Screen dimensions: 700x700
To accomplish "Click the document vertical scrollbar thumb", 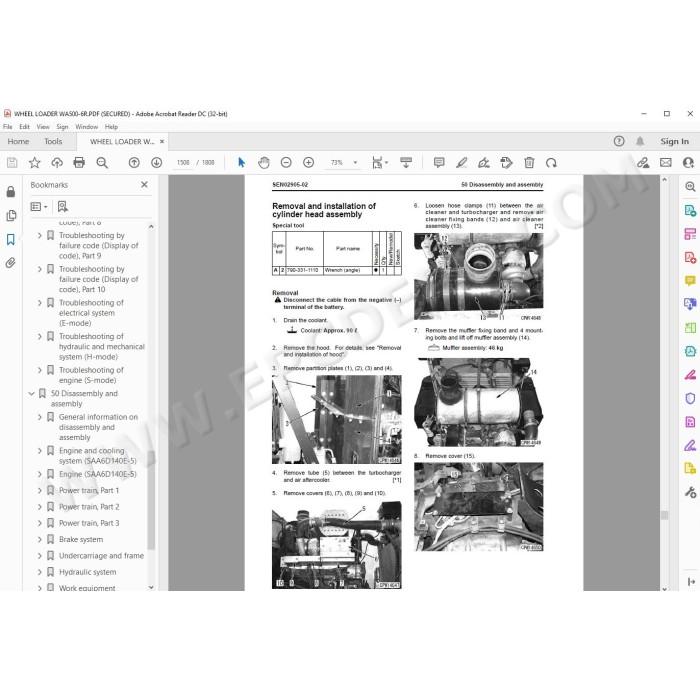I will 664,516.
